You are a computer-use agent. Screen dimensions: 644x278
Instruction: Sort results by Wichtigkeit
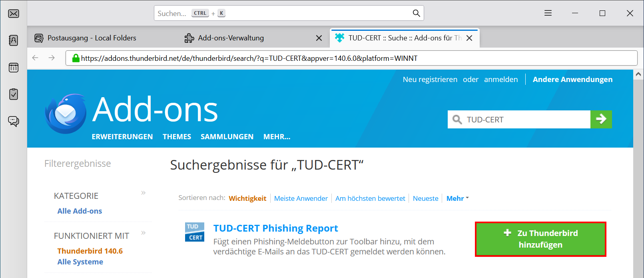[x=247, y=198]
